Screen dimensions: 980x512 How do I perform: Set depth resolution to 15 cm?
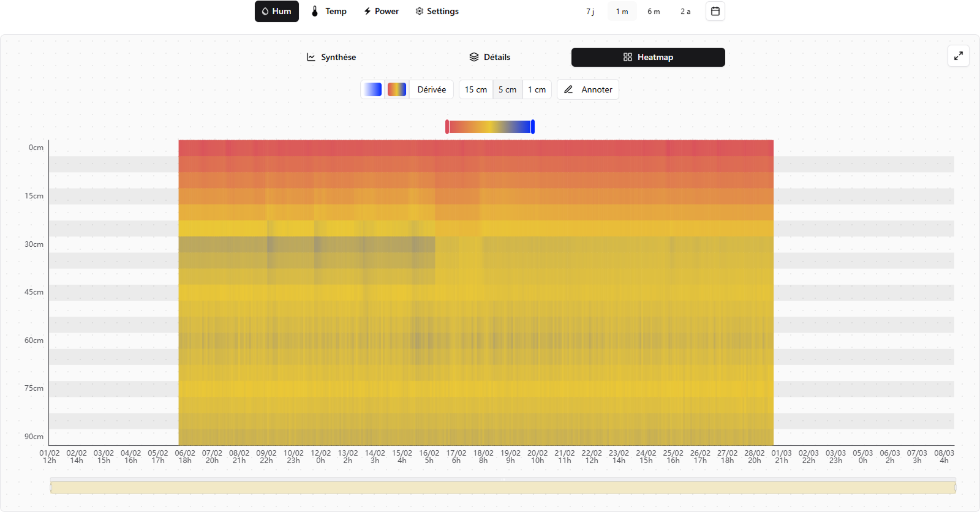click(x=476, y=89)
